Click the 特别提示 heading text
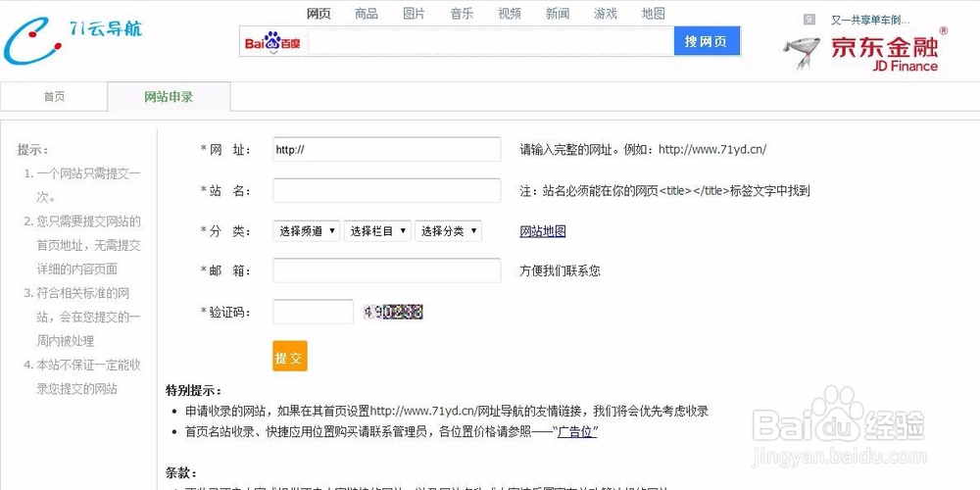This screenshot has width=980, height=490. pyautogui.click(x=193, y=391)
